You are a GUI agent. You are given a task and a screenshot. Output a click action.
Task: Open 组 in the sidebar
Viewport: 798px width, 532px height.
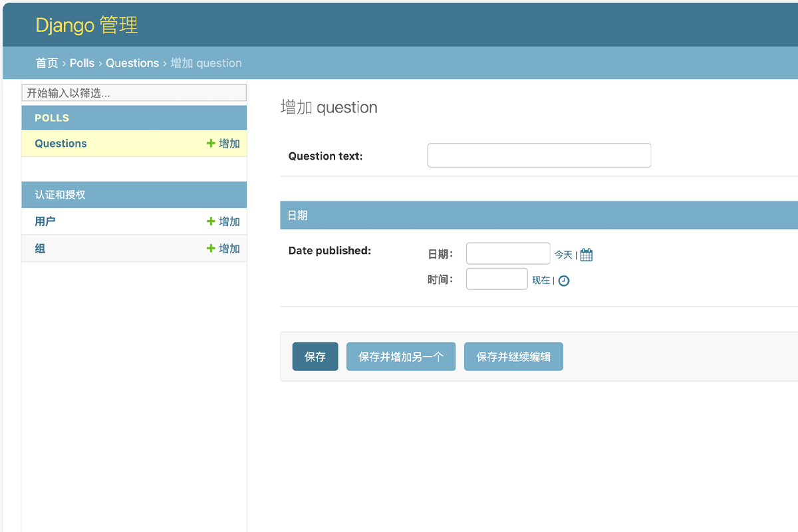point(40,248)
